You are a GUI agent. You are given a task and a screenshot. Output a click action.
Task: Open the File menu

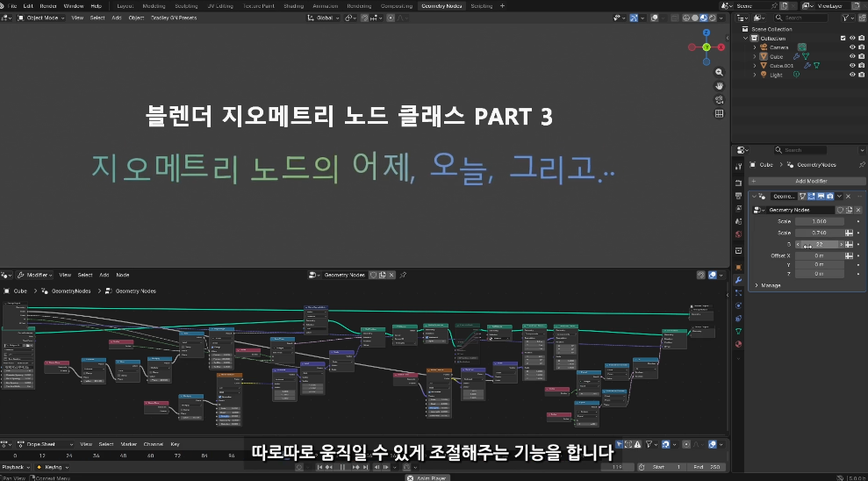point(12,5)
